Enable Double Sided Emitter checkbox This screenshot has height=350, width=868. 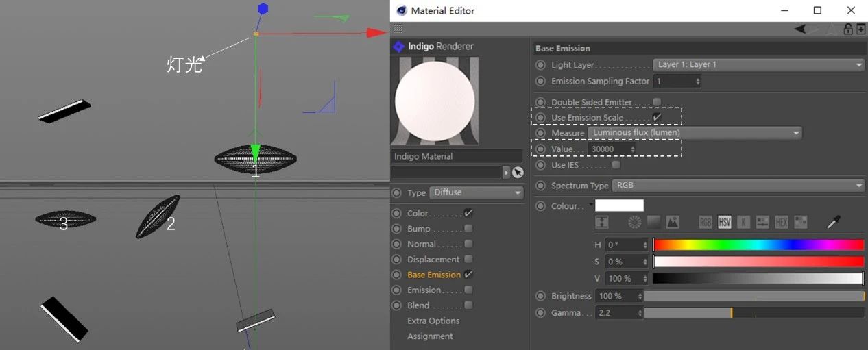click(x=657, y=102)
